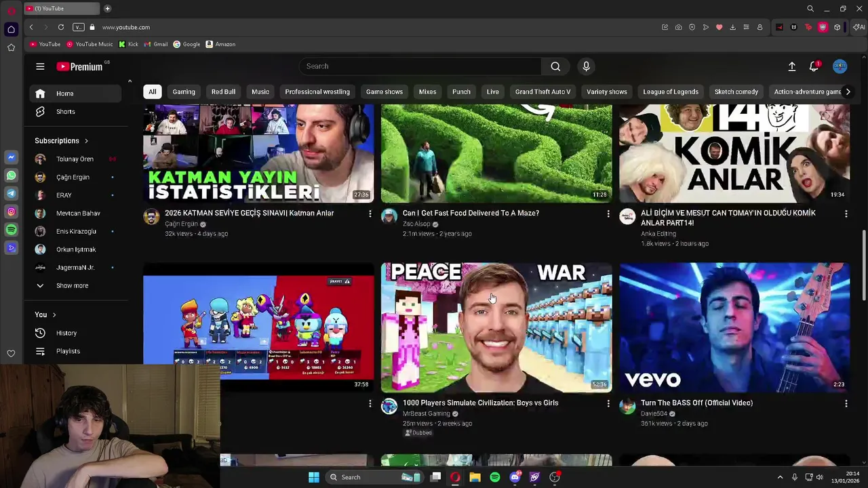Open Discord from Windows taskbar
Image resolution: width=868 pixels, height=488 pixels.
pyautogui.click(x=515, y=477)
